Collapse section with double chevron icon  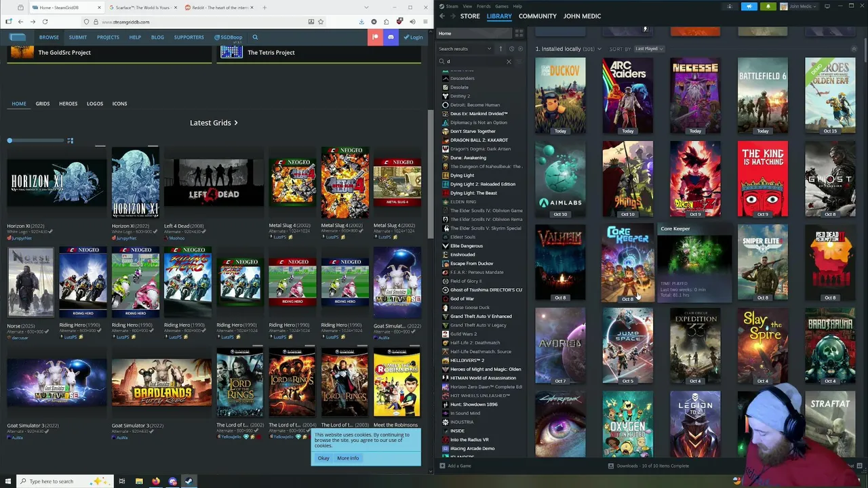tap(854, 49)
